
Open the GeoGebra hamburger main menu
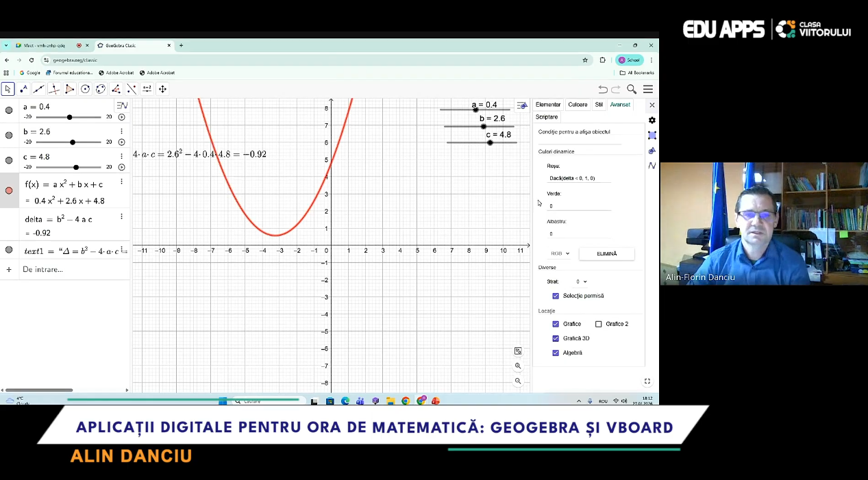coord(647,89)
